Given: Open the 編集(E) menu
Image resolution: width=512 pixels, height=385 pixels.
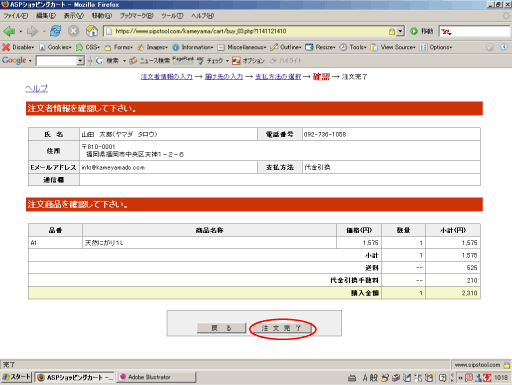Looking at the screenshot, I should (46, 16).
